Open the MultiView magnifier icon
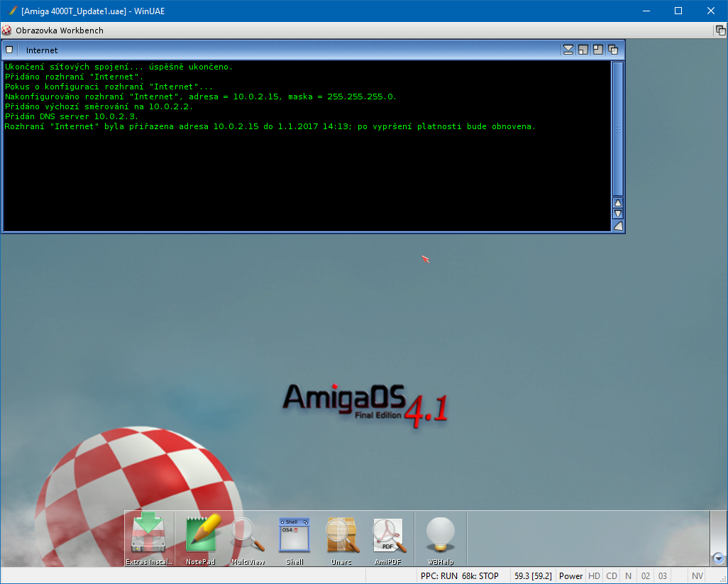The width and height of the screenshot is (728, 584). point(248,534)
